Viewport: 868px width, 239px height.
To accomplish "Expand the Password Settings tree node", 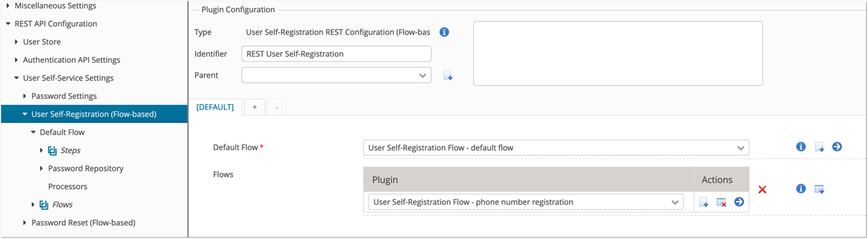I will pyautogui.click(x=25, y=96).
